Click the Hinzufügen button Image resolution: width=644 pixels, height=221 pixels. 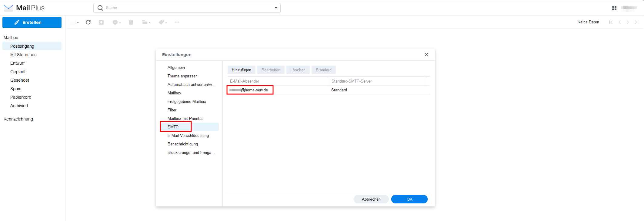pyautogui.click(x=241, y=70)
